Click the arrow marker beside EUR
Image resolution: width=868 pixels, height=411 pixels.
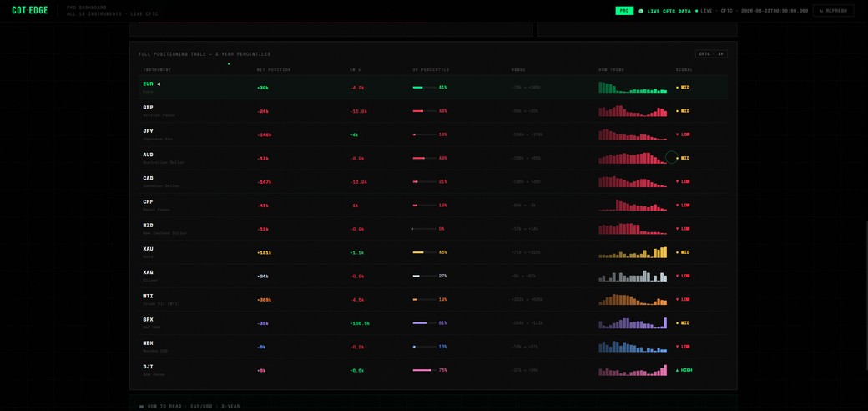159,84
